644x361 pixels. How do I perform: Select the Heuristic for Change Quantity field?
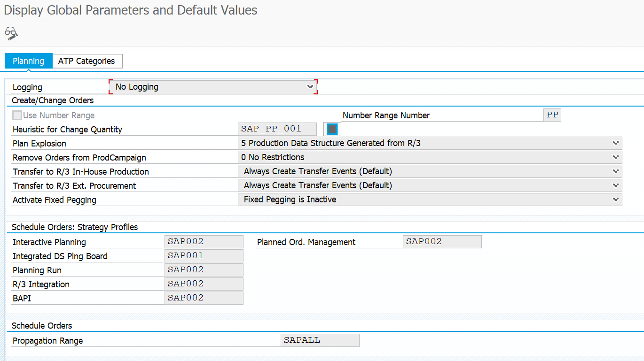[277, 129]
